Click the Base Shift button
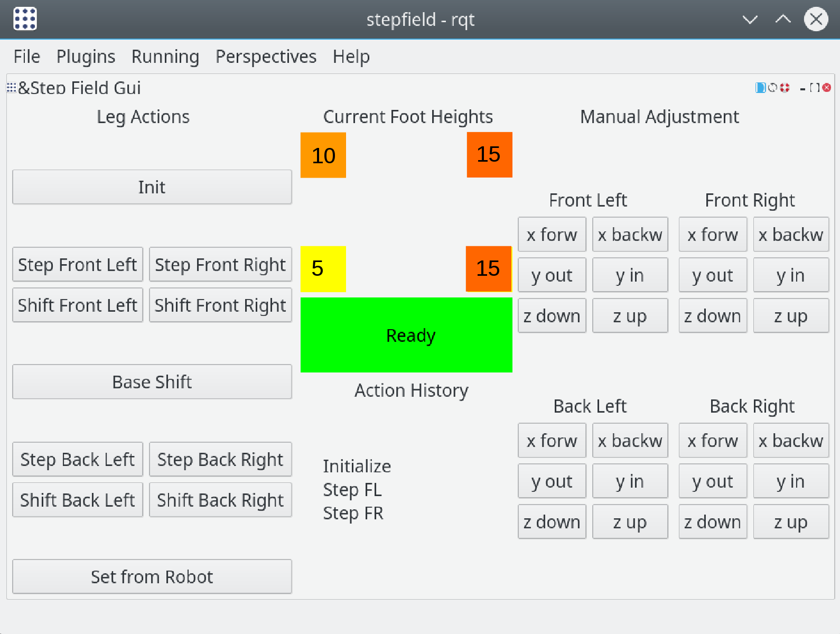The height and width of the screenshot is (634, 840). [152, 382]
